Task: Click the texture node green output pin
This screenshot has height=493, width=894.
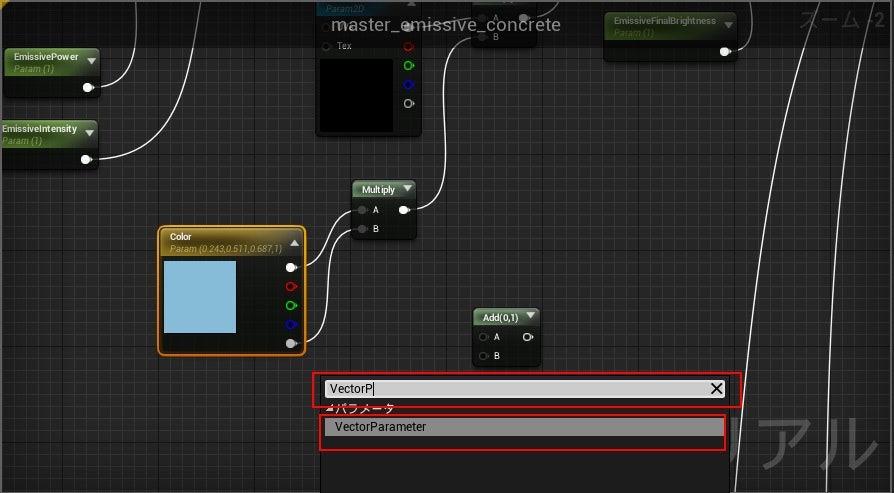Action: pyautogui.click(x=409, y=66)
